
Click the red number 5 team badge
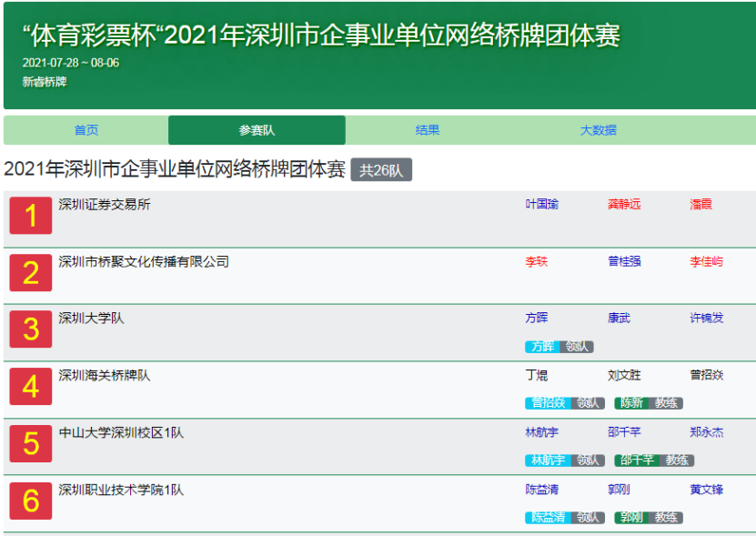(31, 443)
